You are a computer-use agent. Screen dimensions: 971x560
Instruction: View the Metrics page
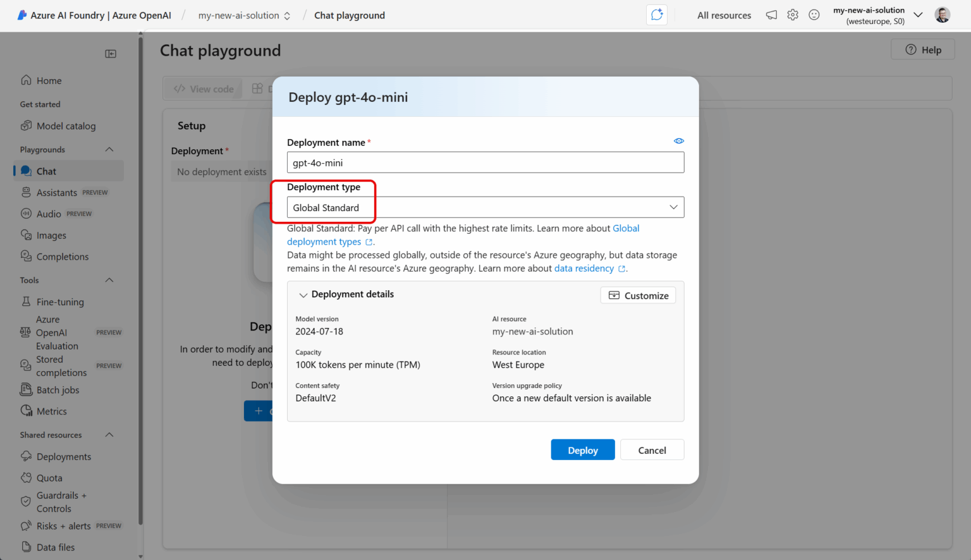[51, 411]
